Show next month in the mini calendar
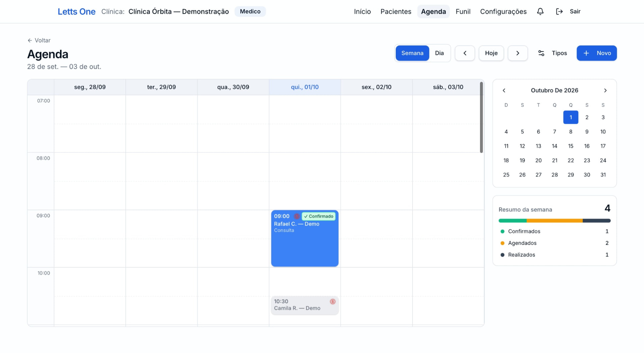The width and height of the screenshot is (644, 353). tap(605, 91)
